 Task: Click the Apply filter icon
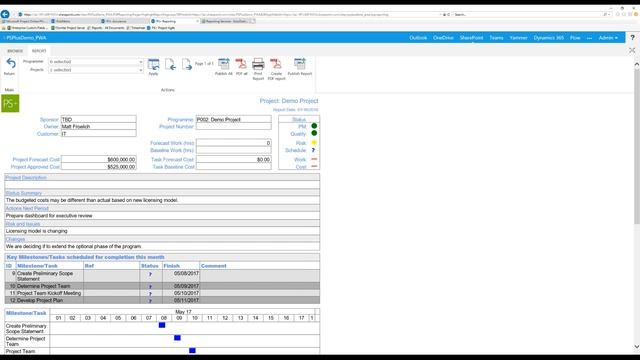coord(153,64)
